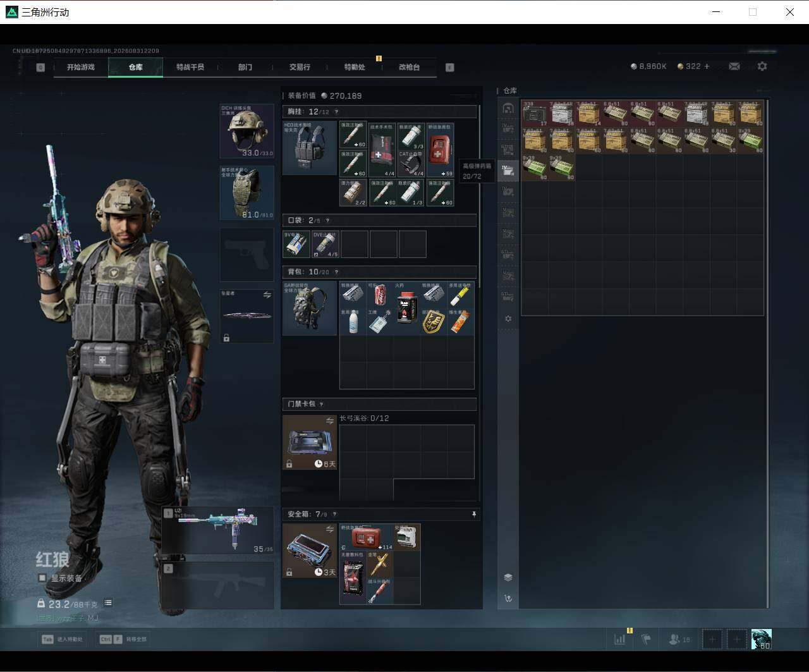The image size is (809, 672).
Task: Show help for 安全箱 capacity
Action: pos(334,515)
